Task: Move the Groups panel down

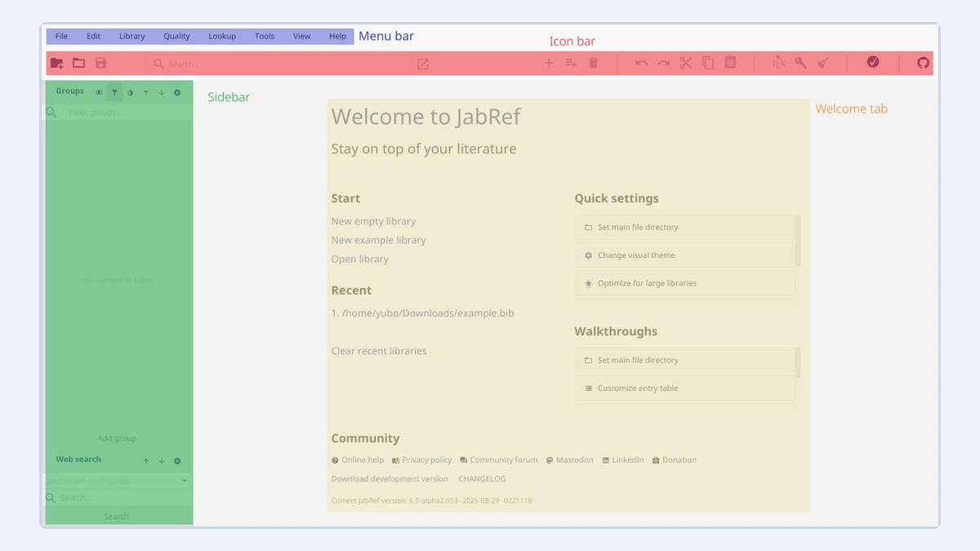Action: 162,93
